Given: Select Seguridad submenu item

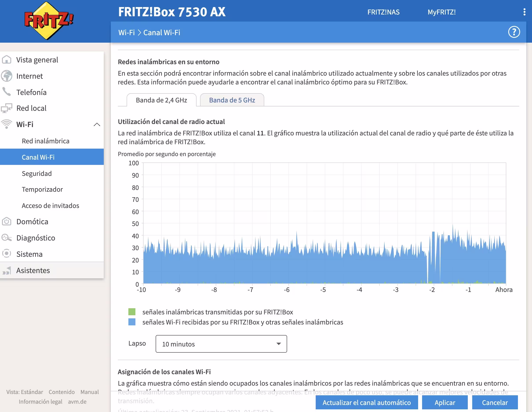Looking at the screenshot, I should [52, 173].
